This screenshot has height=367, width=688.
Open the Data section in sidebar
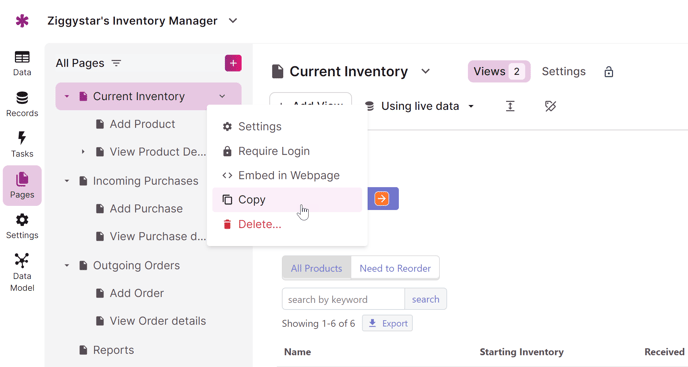[x=22, y=64]
